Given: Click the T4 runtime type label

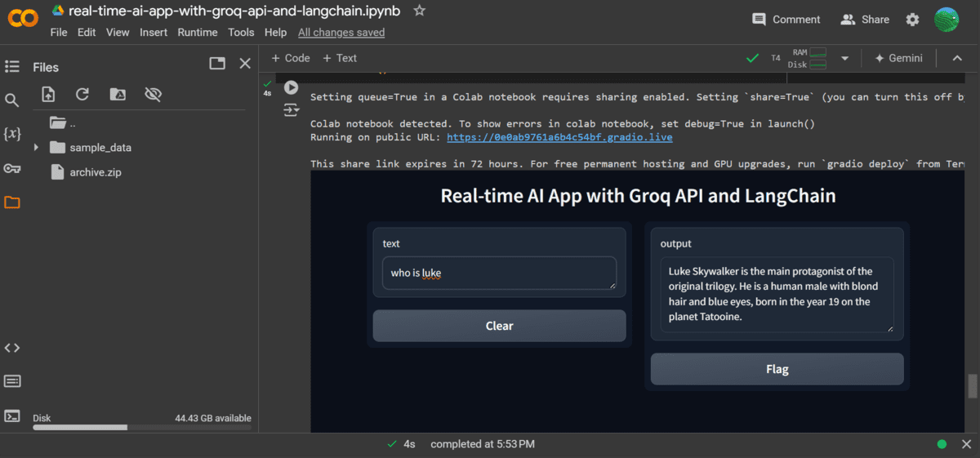Looking at the screenshot, I should click(776, 58).
